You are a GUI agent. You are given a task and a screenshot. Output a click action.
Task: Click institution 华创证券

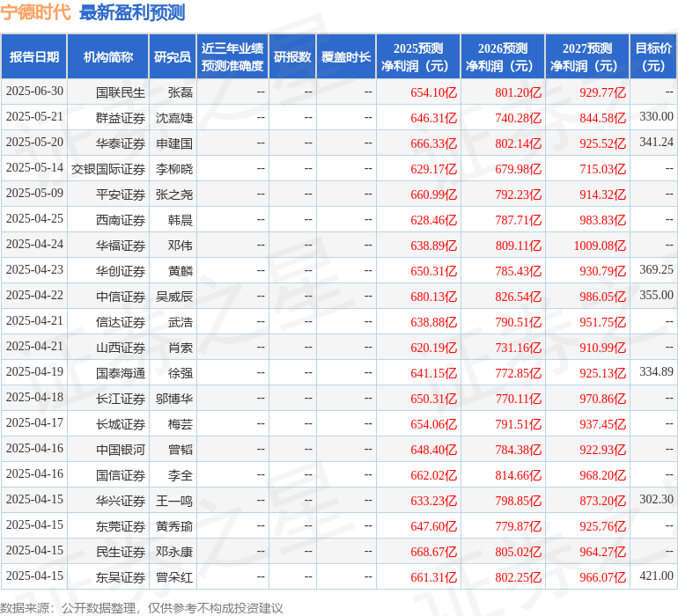[121, 271]
